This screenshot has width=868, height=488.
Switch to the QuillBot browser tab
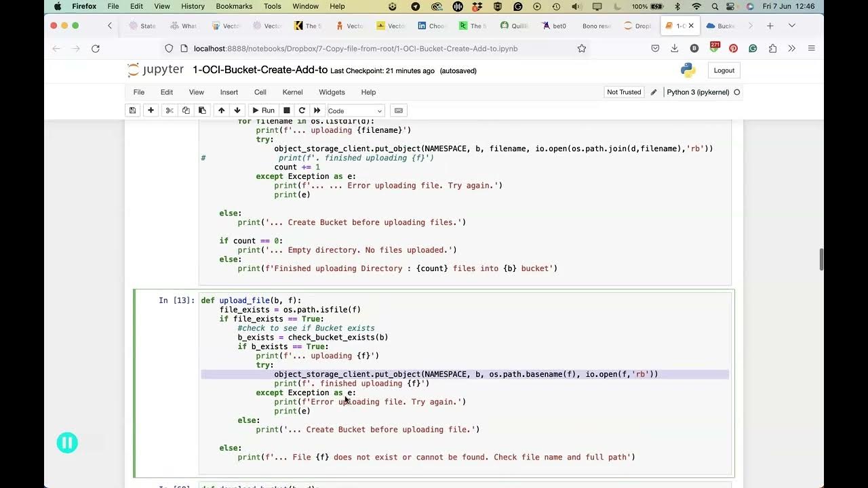[x=514, y=26]
